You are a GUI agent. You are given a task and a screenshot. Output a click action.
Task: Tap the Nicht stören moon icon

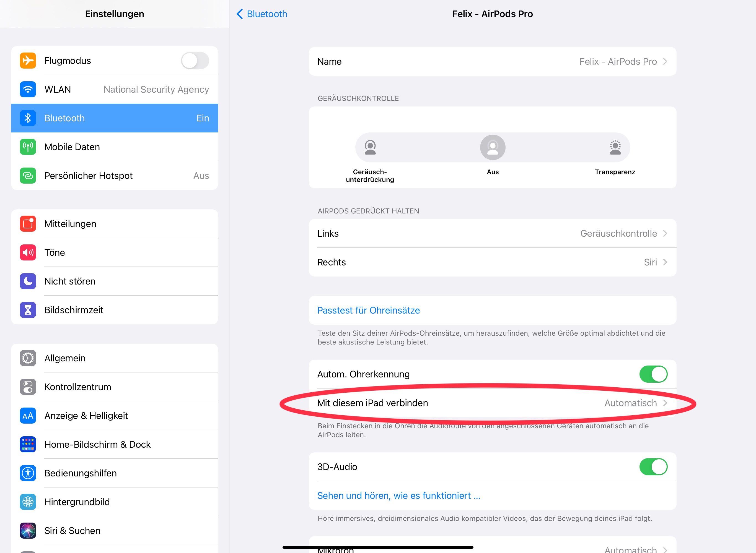pyautogui.click(x=28, y=281)
